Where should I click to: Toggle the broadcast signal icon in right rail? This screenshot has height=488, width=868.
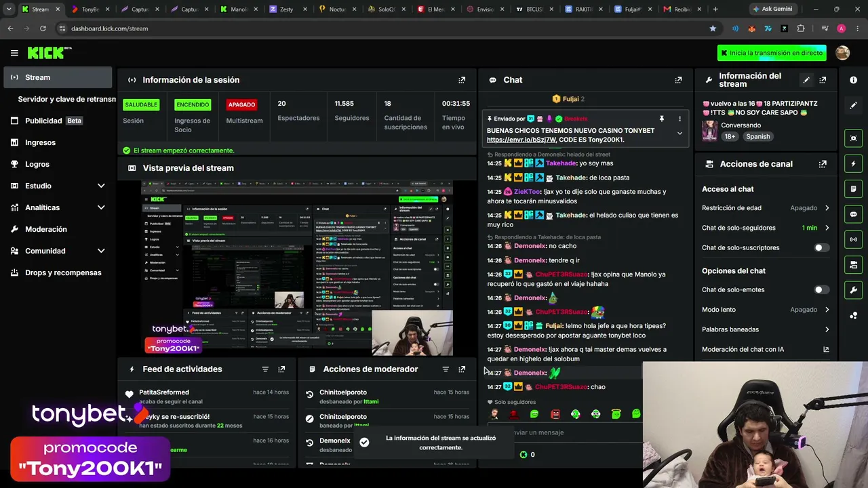[853, 239]
